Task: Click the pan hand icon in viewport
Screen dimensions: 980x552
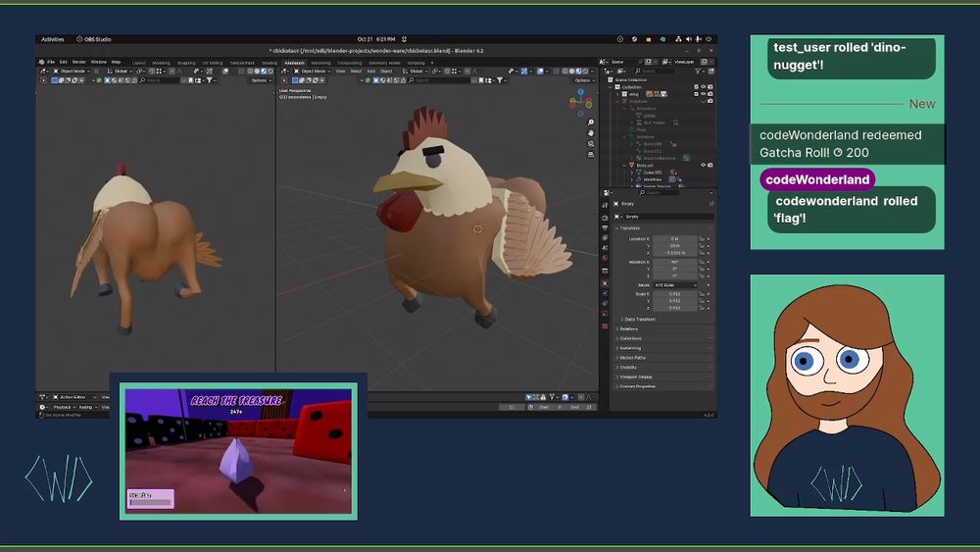Action: (591, 132)
